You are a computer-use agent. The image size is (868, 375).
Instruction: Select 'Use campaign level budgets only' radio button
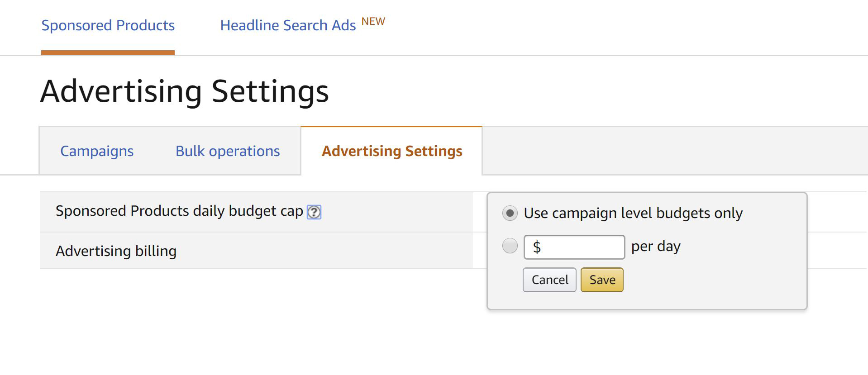pyautogui.click(x=510, y=213)
